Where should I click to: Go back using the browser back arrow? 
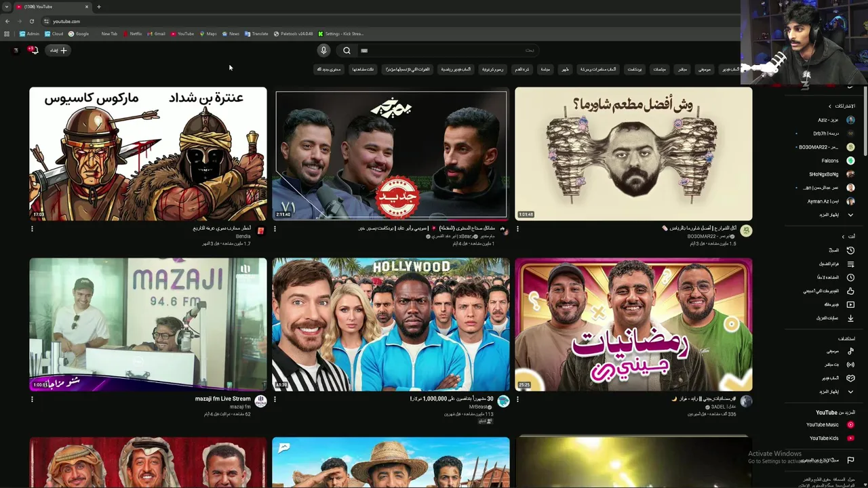[x=7, y=21]
